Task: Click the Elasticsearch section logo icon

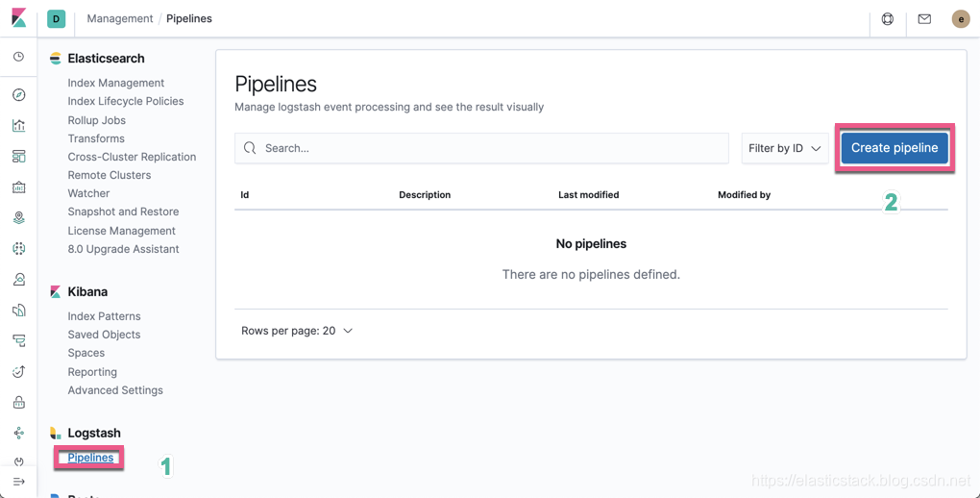Action: point(56,59)
